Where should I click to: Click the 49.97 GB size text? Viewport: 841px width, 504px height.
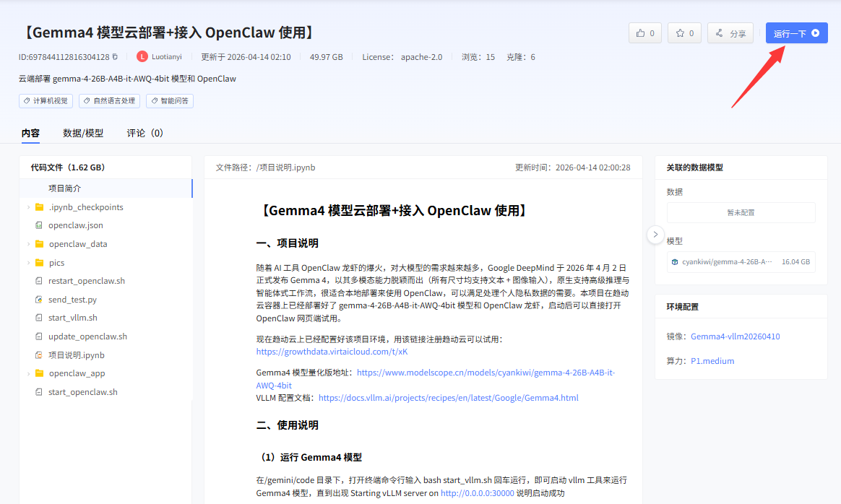(326, 57)
